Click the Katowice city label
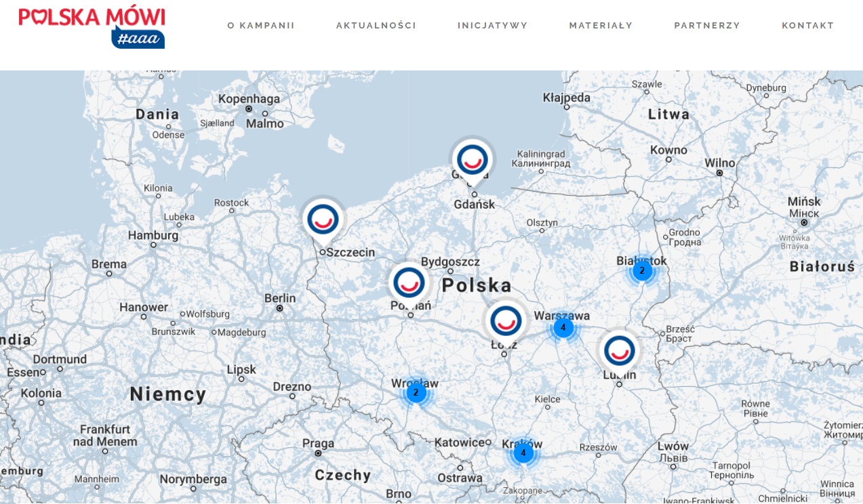The width and height of the screenshot is (863, 504). (460, 442)
